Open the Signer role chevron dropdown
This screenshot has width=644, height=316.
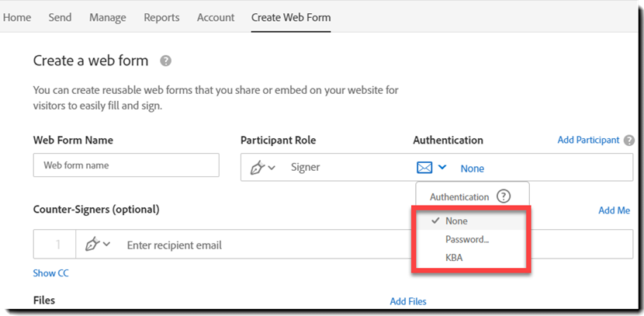pyautogui.click(x=272, y=168)
